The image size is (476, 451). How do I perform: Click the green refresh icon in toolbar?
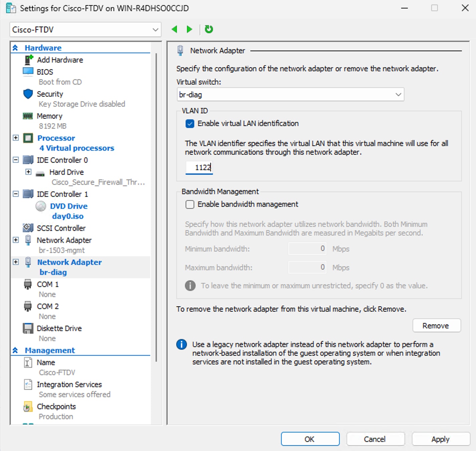point(209,29)
